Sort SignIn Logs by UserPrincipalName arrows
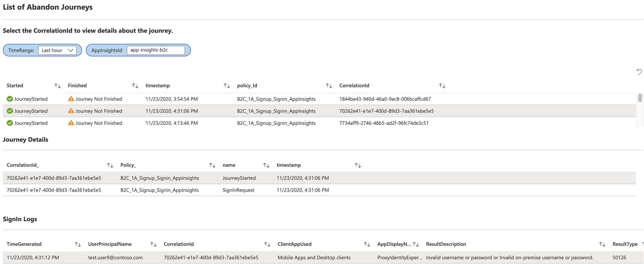This screenshot has height=267, width=644. (x=153, y=244)
